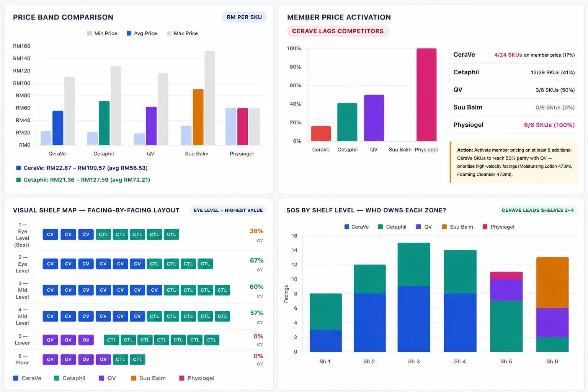Select QV purple segment of Sh 6 bar

coord(552,323)
